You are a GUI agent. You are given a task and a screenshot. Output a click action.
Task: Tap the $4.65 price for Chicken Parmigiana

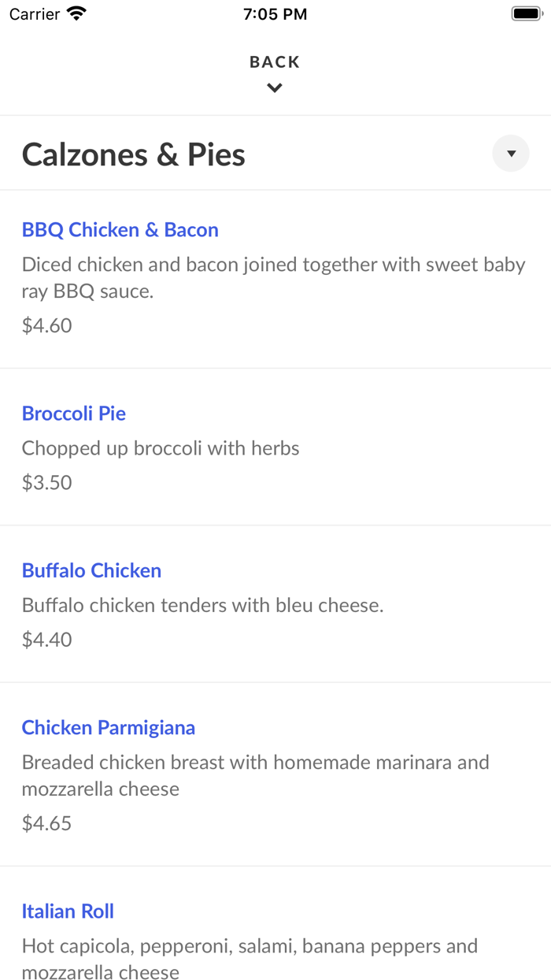46,822
